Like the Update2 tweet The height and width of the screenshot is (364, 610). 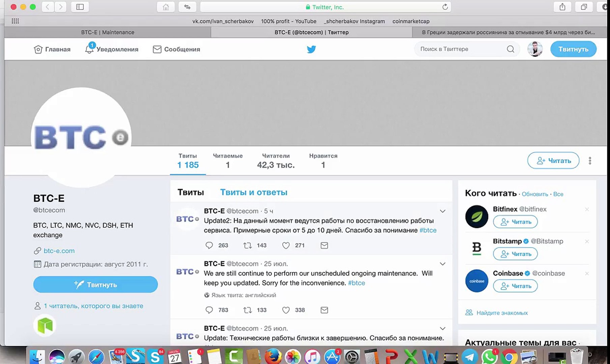(286, 245)
